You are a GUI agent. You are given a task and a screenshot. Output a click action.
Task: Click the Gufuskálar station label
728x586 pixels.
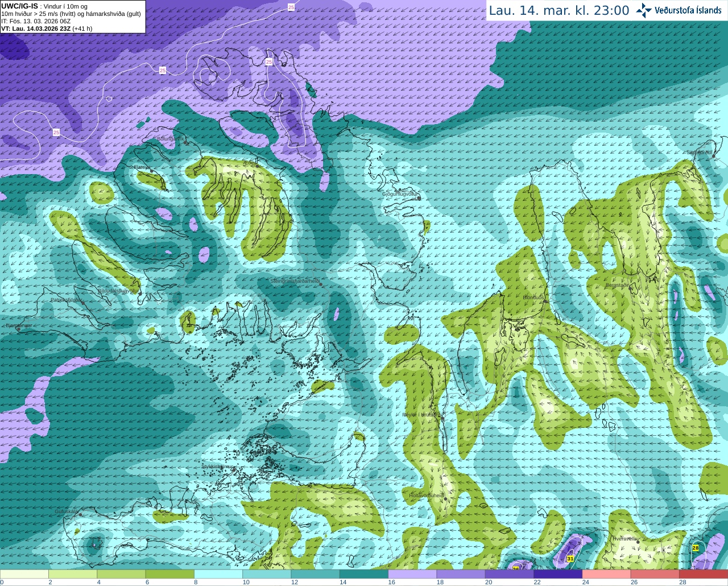point(66,511)
